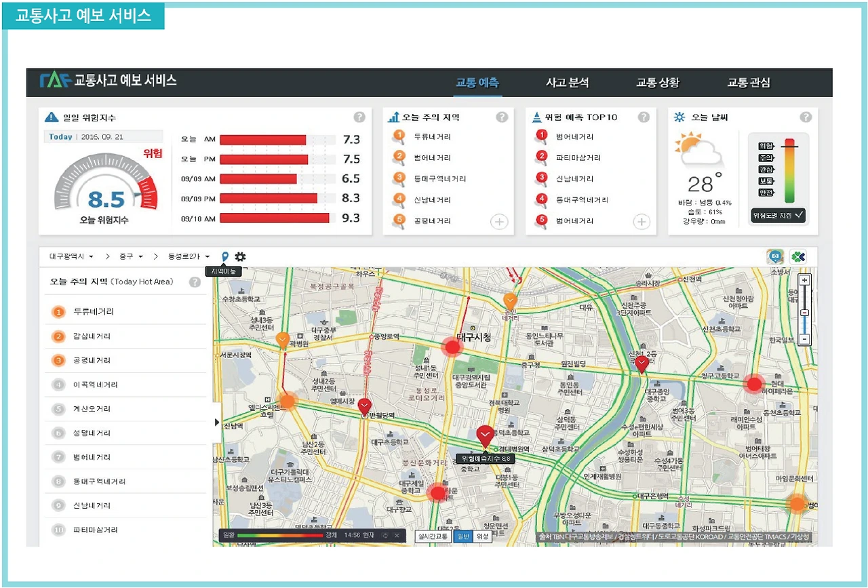Click the red hotspot circle near 대구시청
This screenshot has width=868, height=588.
[x=452, y=347]
